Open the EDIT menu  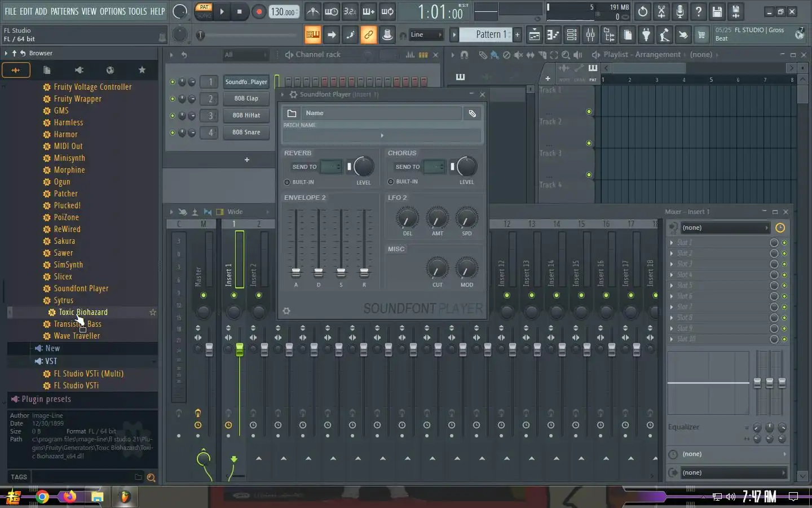[x=26, y=11]
